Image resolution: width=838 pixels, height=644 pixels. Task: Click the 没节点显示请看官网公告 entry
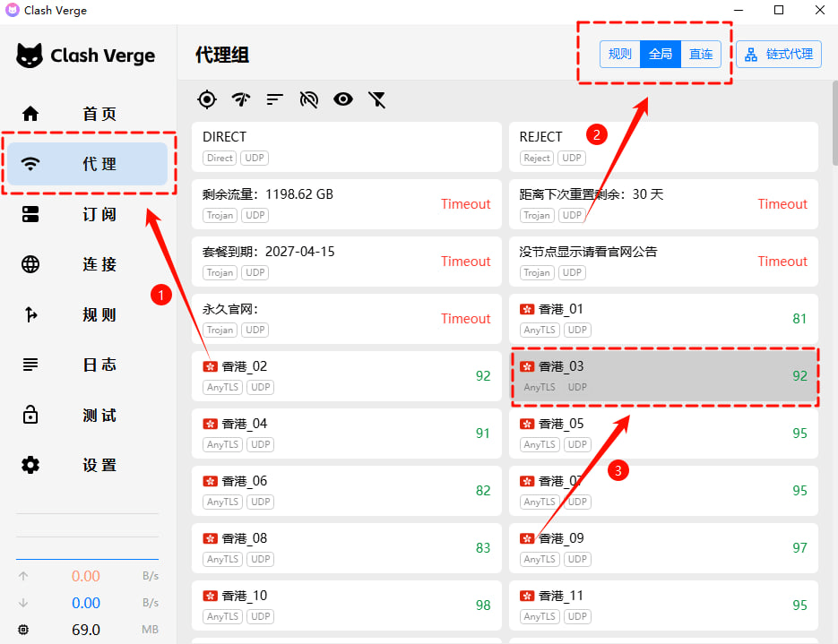[663, 262]
